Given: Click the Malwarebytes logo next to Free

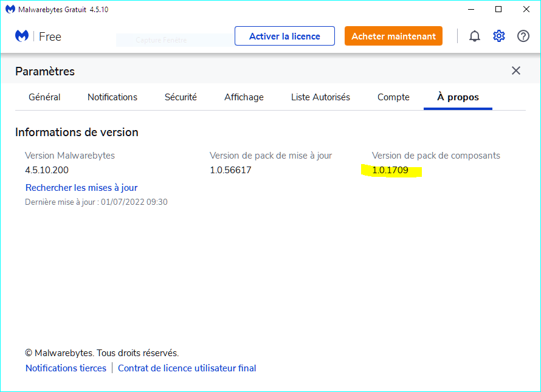Looking at the screenshot, I should pos(22,36).
